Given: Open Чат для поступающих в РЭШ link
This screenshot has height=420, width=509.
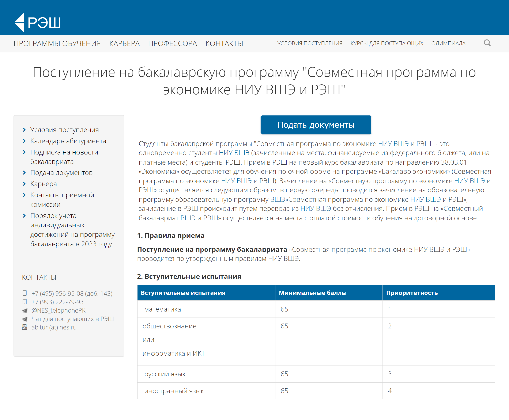Looking at the screenshot, I should 73,319.
